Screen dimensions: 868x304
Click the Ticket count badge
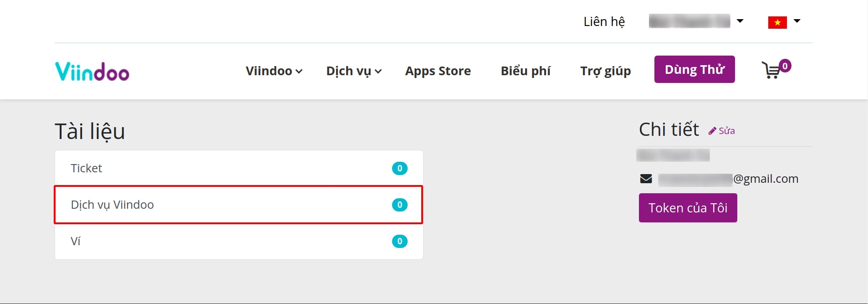click(x=399, y=168)
